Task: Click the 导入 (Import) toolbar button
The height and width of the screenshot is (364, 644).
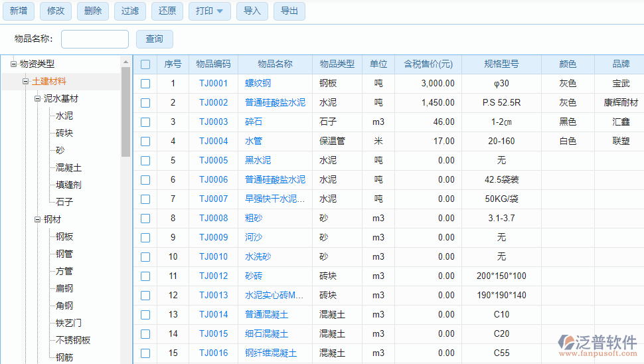Action: pyautogui.click(x=252, y=11)
